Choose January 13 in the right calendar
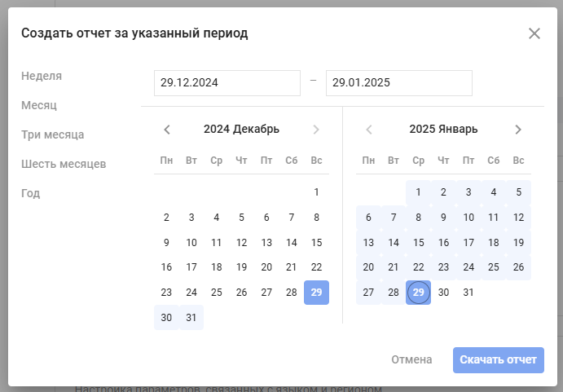 (x=368, y=243)
